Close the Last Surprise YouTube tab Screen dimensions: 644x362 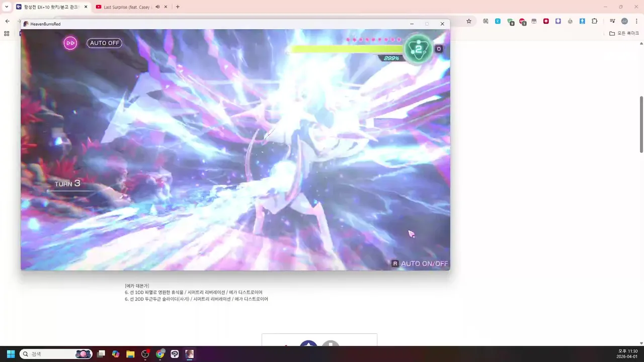pyautogui.click(x=166, y=7)
